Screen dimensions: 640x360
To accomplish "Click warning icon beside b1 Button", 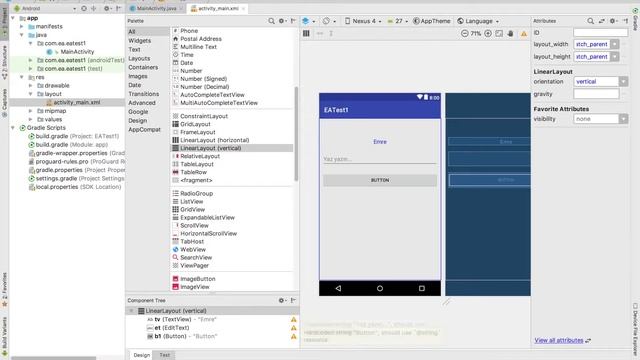I will 293,336.
